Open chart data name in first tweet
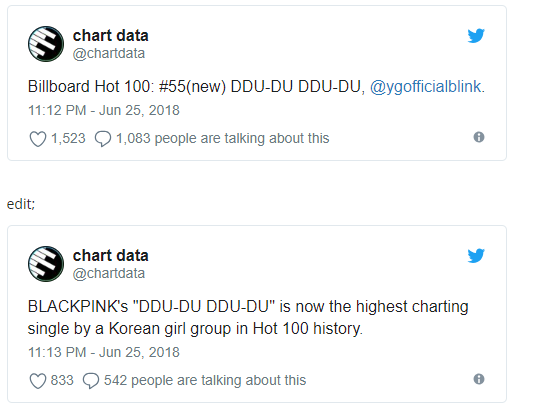This screenshot has width=540, height=416. tap(111, 35)
